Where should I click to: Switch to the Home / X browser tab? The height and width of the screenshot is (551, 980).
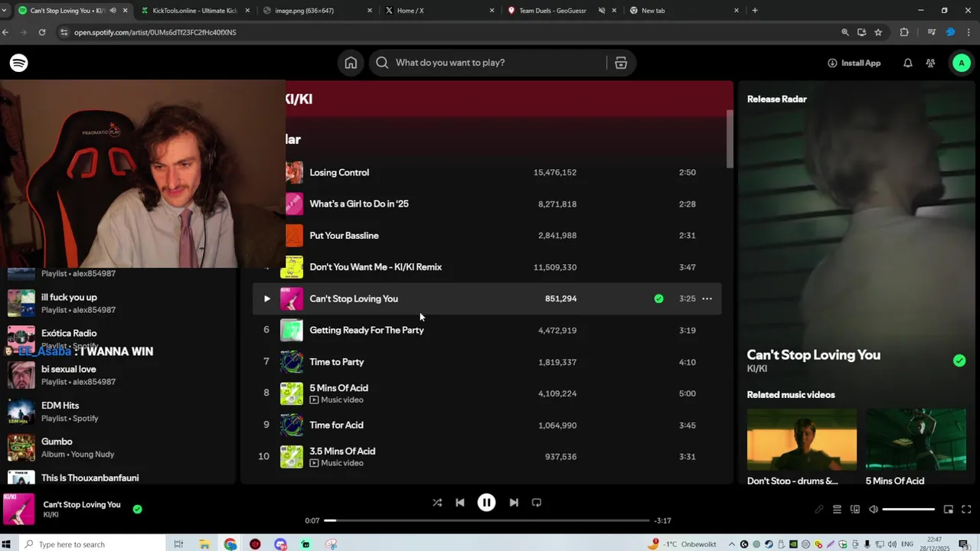pyautogui.click(x=439, y=11)
